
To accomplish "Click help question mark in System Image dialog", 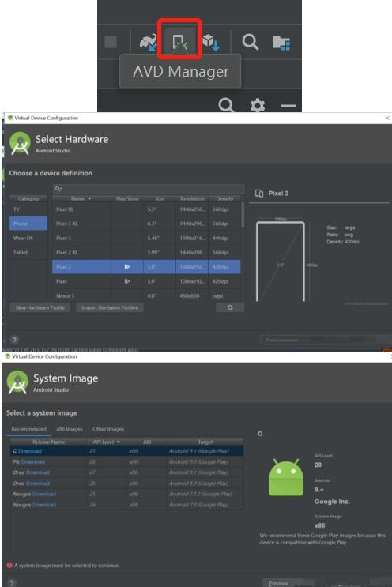I will tap(12, 583).
